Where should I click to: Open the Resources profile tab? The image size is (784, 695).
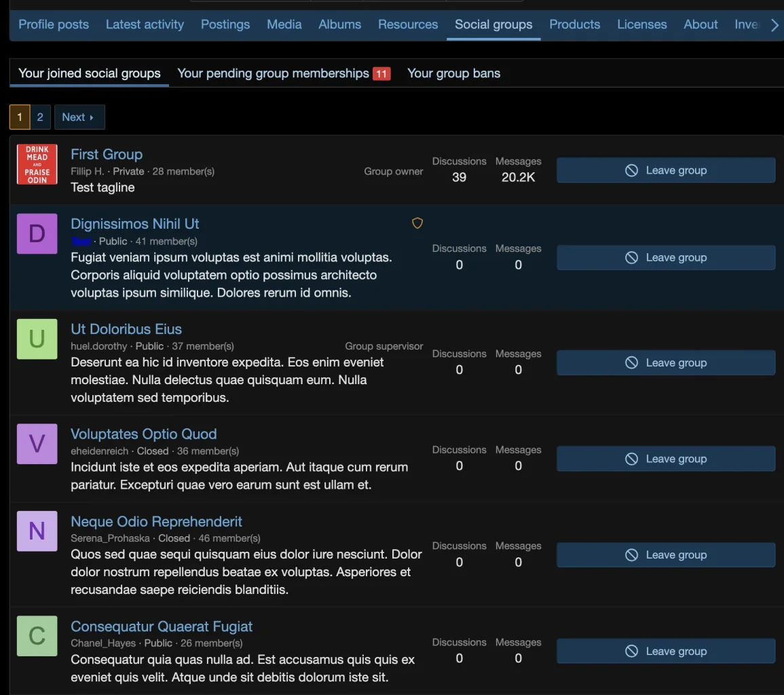pyautogui.click(x=407, y=24)
